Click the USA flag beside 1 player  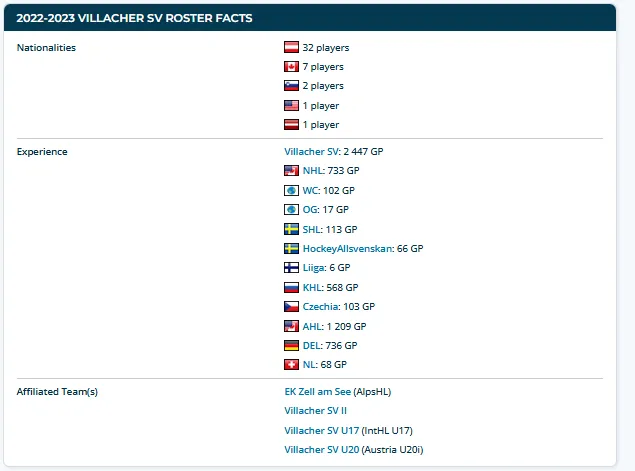coord(291,105)
